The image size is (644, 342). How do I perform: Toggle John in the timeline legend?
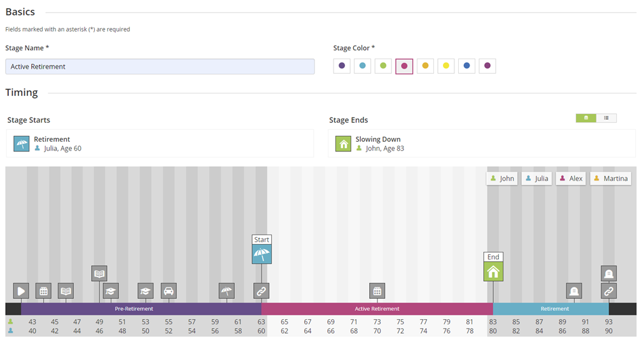tap(502, 179)
